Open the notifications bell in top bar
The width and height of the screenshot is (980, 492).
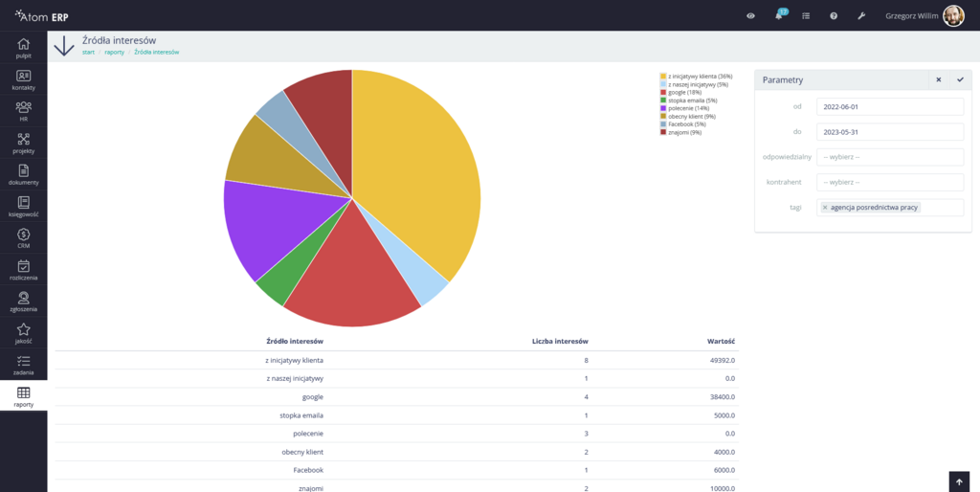click(779, 16)
